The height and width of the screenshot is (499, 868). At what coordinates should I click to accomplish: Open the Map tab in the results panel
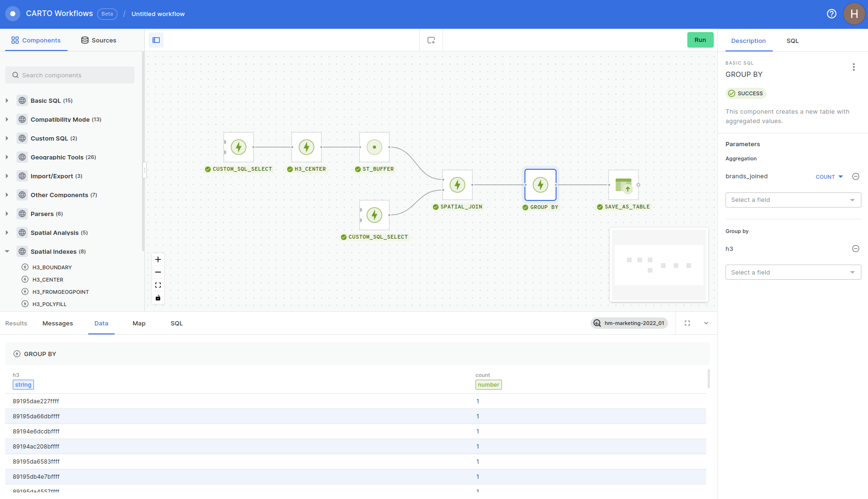[139, 323]
